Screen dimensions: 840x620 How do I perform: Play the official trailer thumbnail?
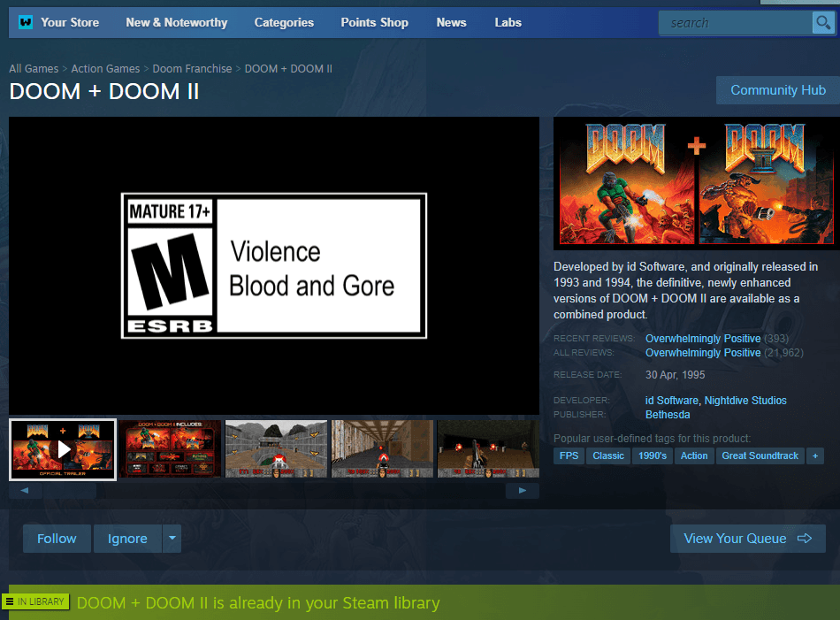pyautogui.click(x=63, y=449)
